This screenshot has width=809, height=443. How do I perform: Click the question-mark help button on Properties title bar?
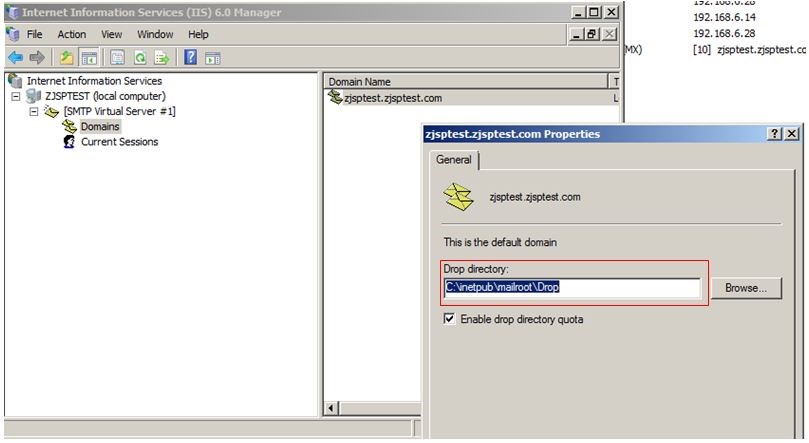774,134
